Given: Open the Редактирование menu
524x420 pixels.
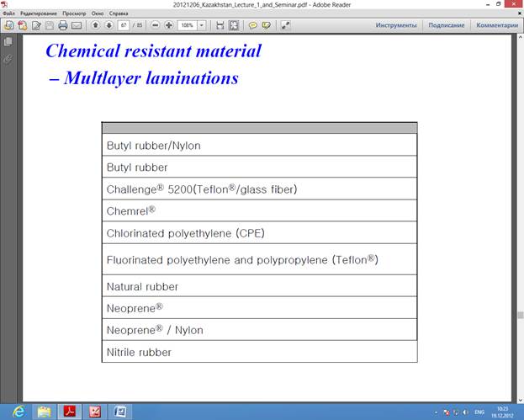Looking at the screenshot, I should (x=39, y=13).
